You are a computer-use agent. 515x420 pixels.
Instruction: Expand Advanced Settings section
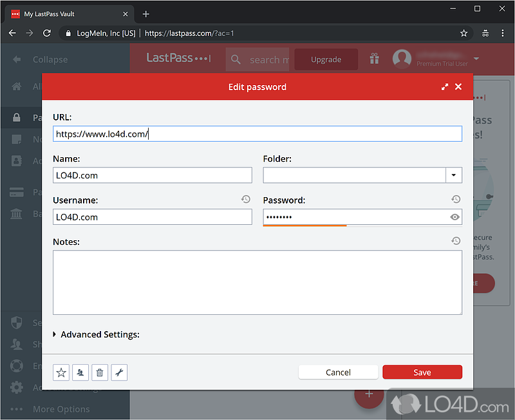56,335
